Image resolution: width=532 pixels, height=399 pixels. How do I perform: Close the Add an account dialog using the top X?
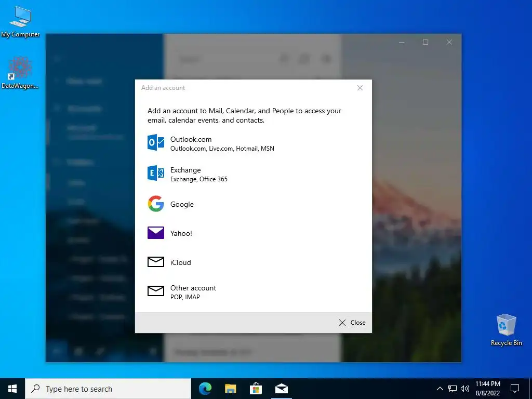pos(360,88)
